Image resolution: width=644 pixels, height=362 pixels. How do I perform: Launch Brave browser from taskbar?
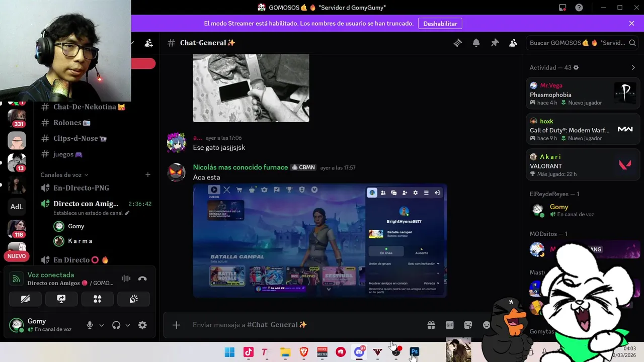(x=304, y=352)
